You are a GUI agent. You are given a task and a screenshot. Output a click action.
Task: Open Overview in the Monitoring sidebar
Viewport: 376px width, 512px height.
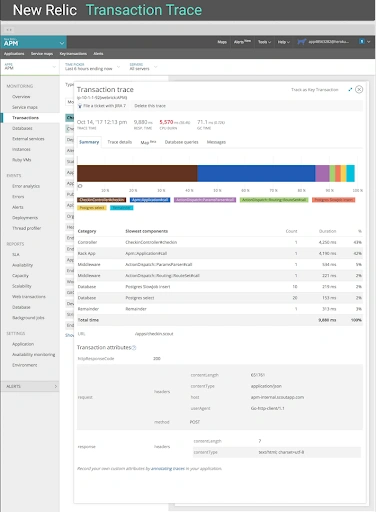(x=21, y=97)
